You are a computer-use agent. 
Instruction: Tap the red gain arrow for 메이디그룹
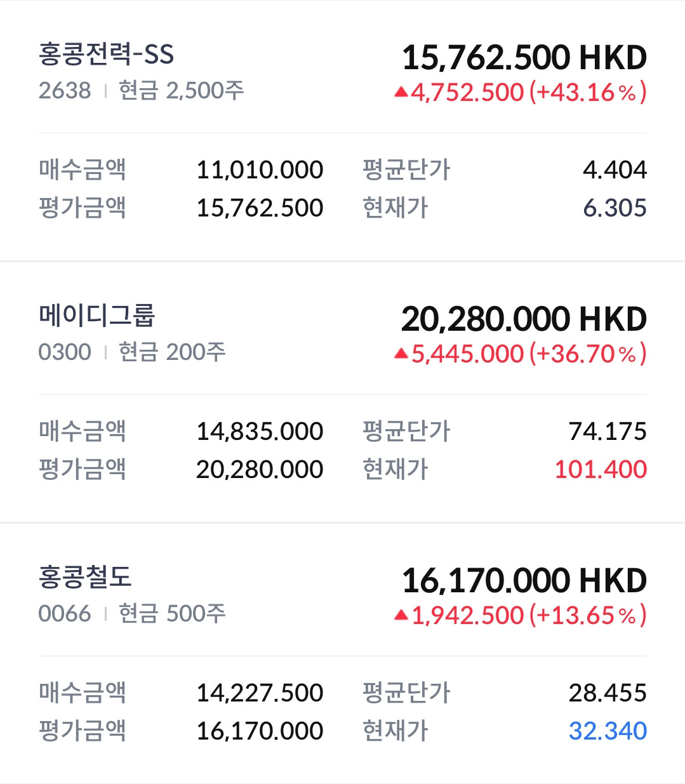[401, 354]
